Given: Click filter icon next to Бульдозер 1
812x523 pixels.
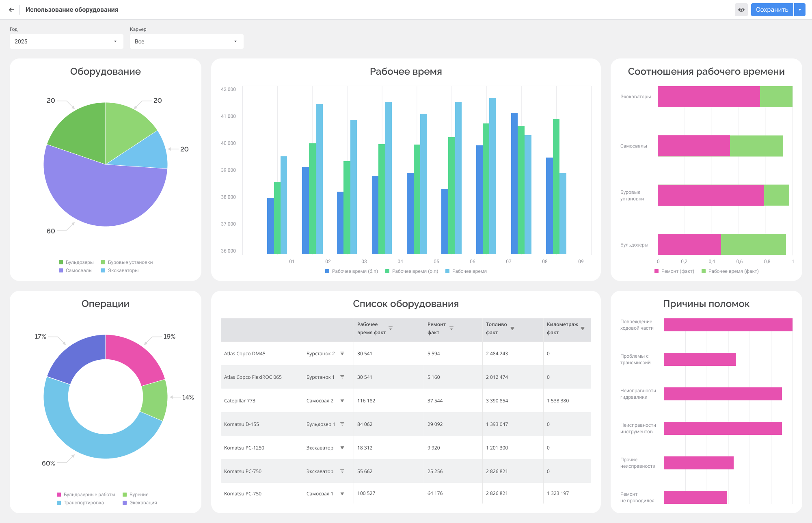Looking at the screenshot, I should [x=342, y=424].
